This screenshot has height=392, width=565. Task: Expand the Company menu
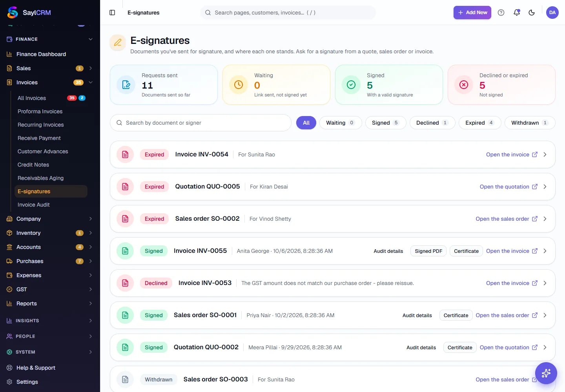point(50,219)
